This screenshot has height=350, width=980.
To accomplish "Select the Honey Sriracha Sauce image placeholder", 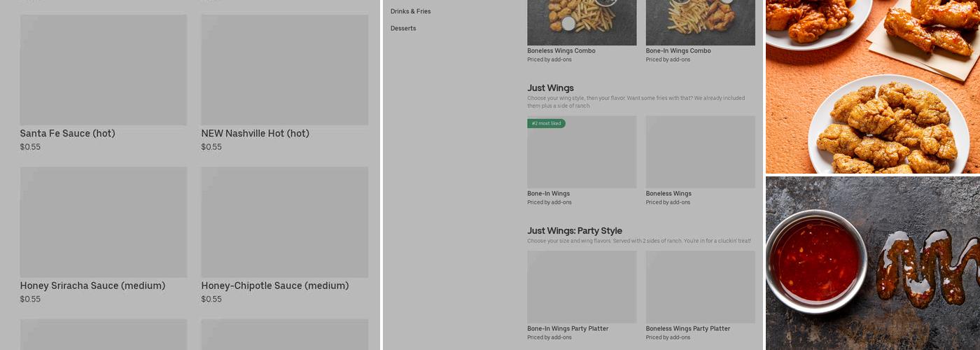I will pyautogui.click(x=103, y=222).
